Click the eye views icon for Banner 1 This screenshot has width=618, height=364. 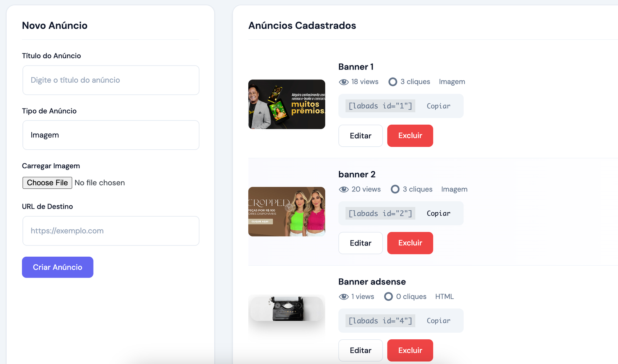344,82
